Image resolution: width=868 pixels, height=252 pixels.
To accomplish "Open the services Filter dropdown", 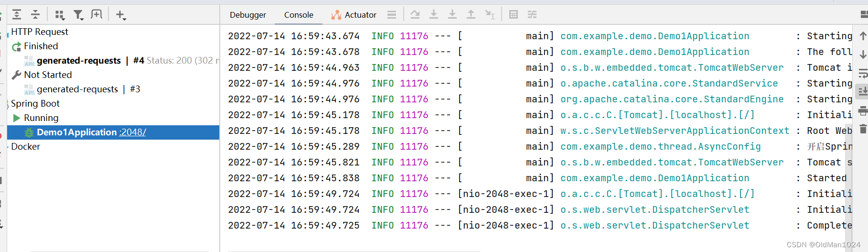I will [x=78, y=15].
